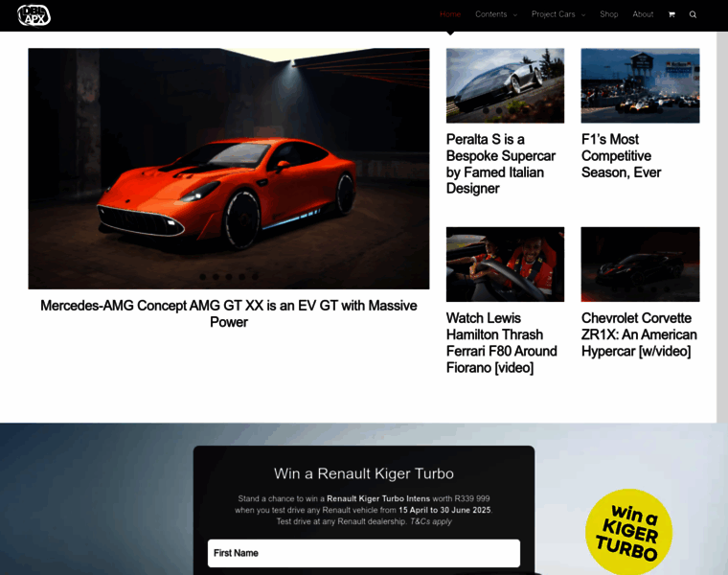The width and height of the screenshot is (728, 575).
Task: Read F1's Most Competitive Season, Ever
Action: click(622, 155)
